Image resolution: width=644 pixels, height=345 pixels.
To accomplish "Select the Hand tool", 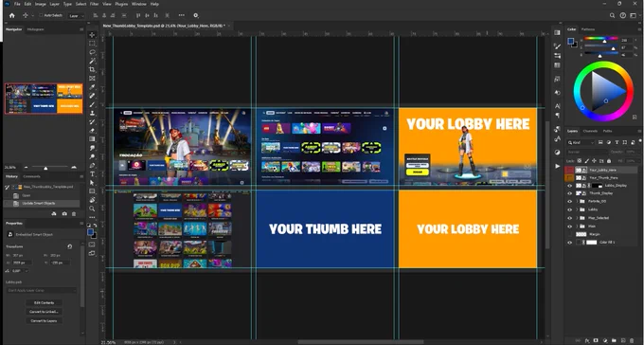I will pos(92,200).
